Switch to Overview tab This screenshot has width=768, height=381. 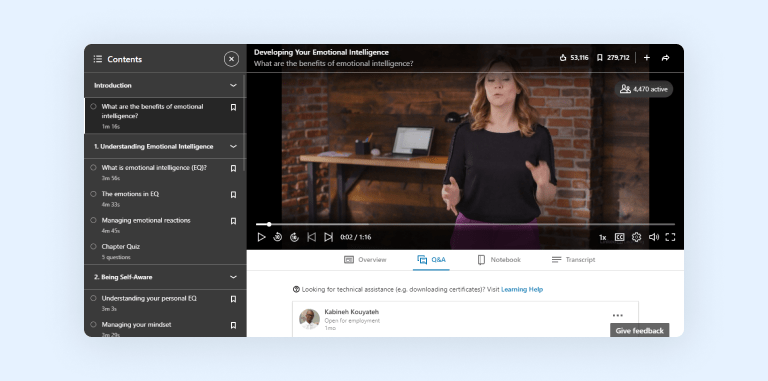[x=365, y=260]
